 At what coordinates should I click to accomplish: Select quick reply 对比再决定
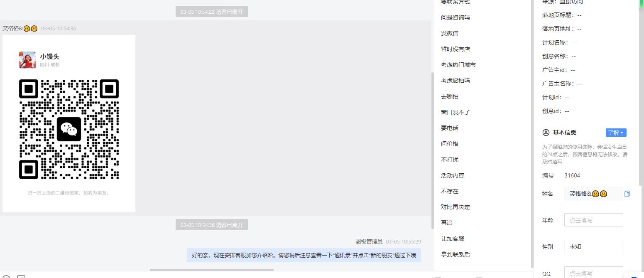(x=455, y=207)
